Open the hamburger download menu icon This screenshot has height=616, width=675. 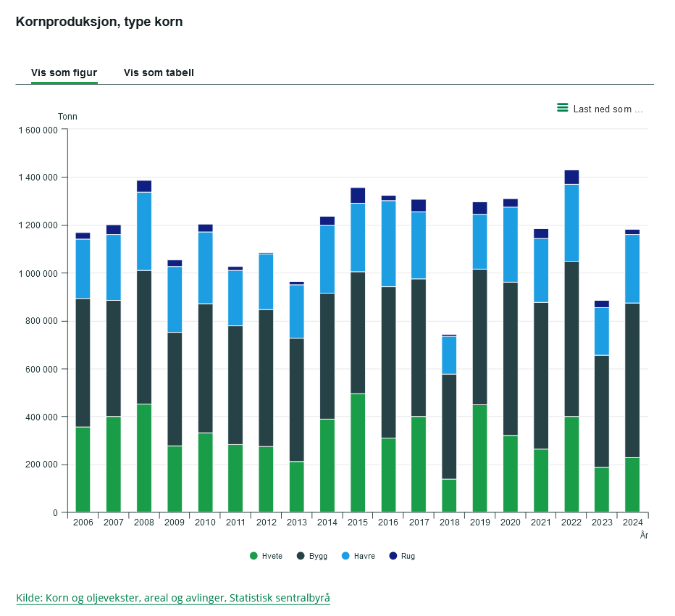[562, 108]
